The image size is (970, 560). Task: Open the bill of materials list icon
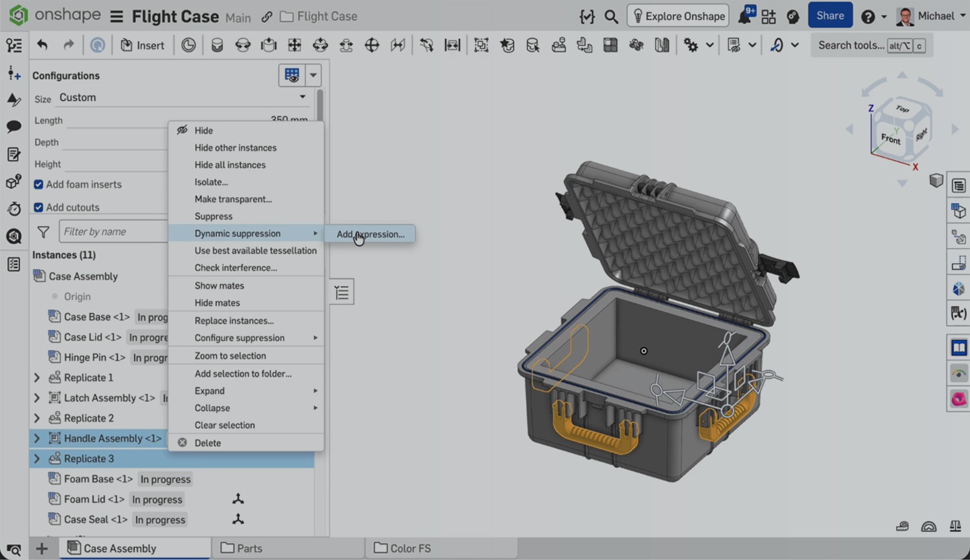pyautogui.click(x=958, y=185)
